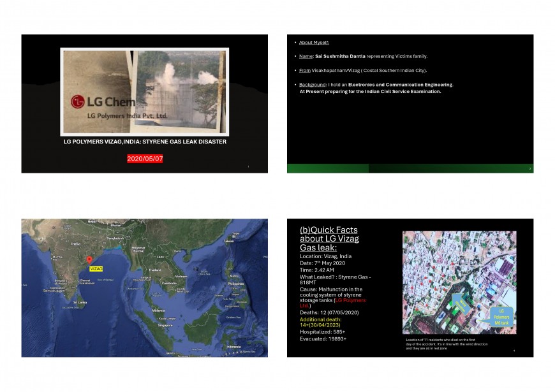Select the 'Evacuated: 19893+' line
555x392 pixels.
click(323, 338)
